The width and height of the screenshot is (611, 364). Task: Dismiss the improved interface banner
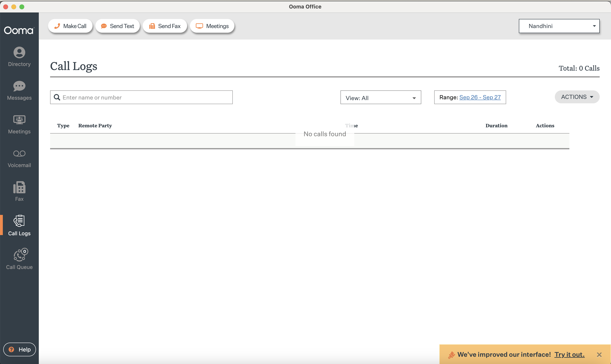[x=599, y=355]
